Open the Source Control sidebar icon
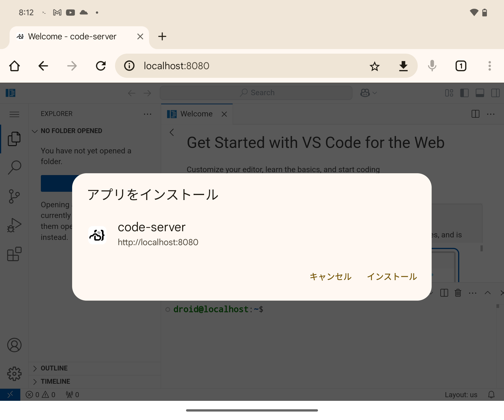This screenshot has height=420, width=504. (14, 196)
